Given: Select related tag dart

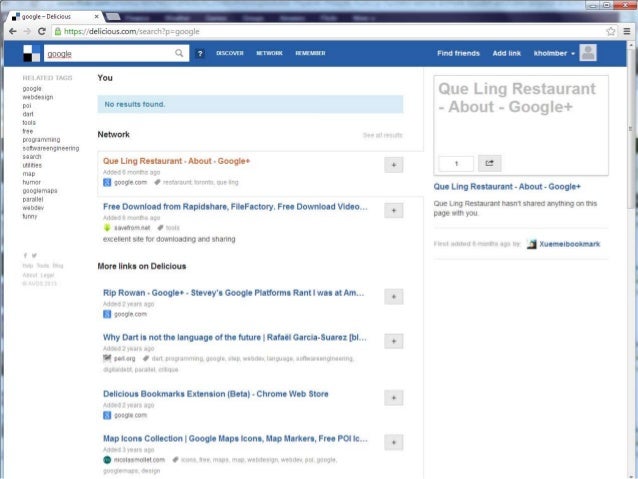Looking at the screenshot, I should (28, 114).
